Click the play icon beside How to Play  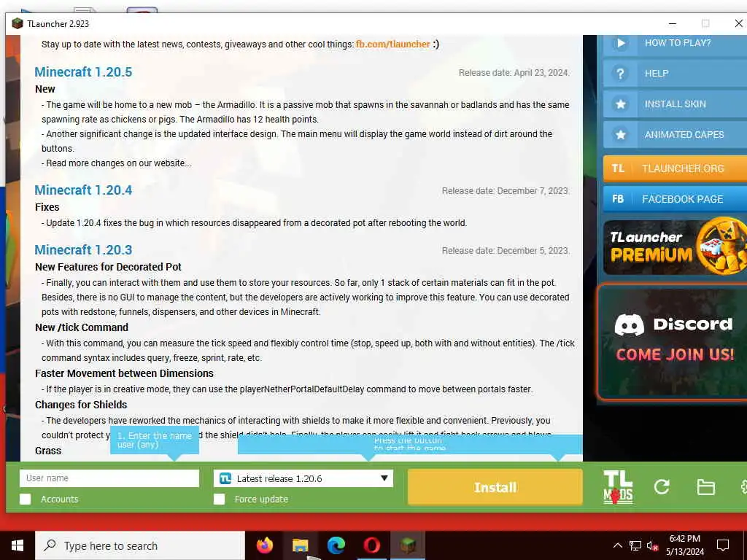point(620,43)
